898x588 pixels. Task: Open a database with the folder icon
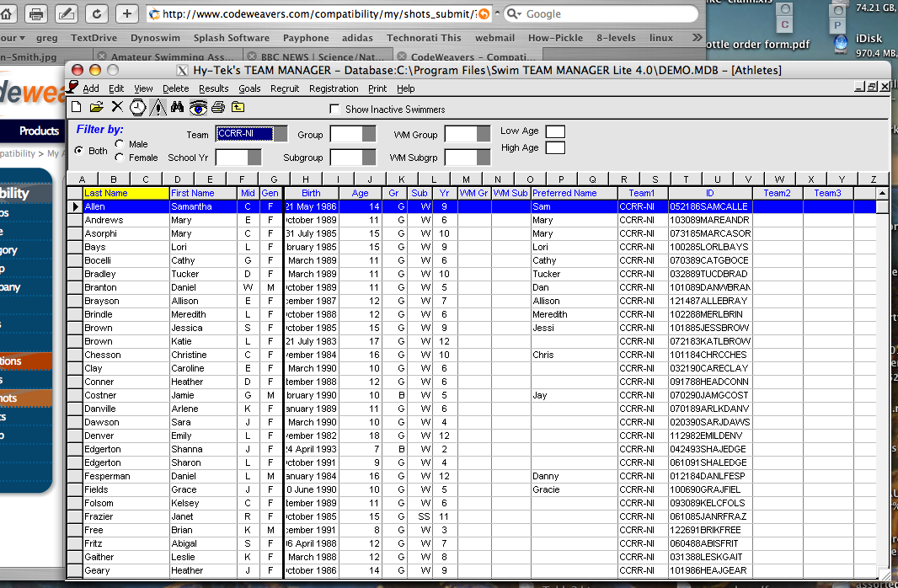point(97,107)
